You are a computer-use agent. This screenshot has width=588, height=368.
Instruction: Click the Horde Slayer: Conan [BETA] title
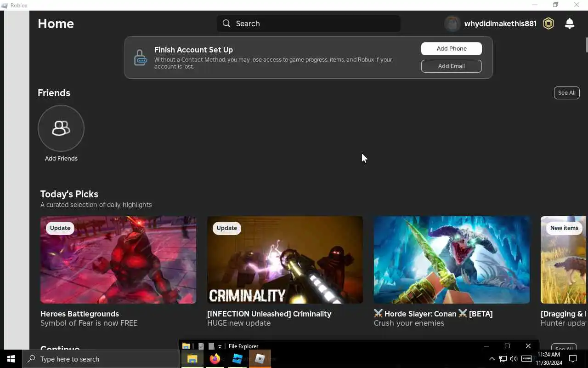point(433,314)
